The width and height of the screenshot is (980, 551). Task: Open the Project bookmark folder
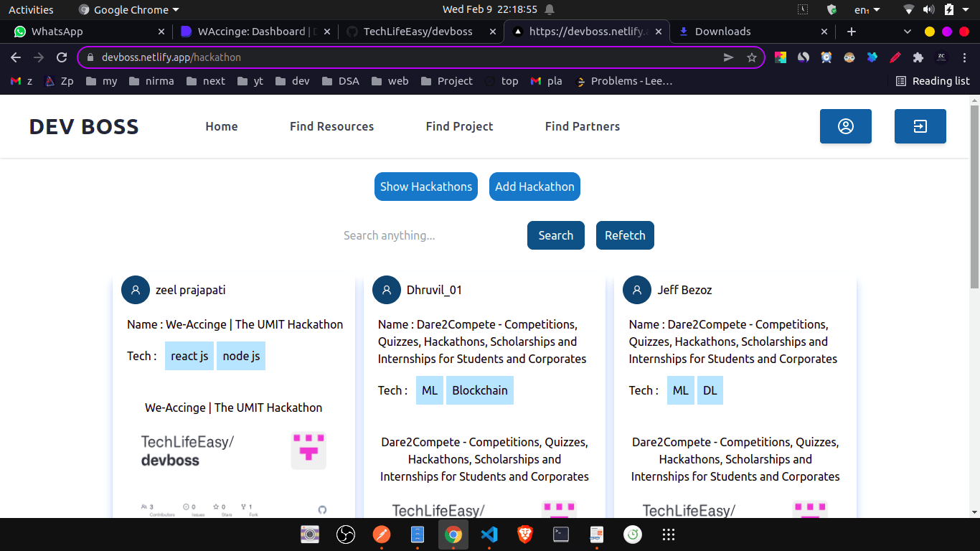pyautogui.click(x=447, y=81)
